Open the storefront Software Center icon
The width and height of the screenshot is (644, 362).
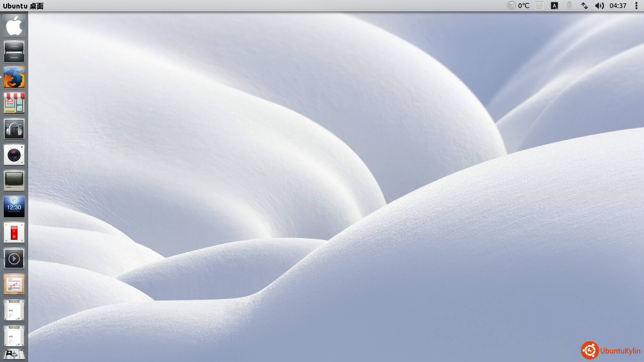pos(14,103)
